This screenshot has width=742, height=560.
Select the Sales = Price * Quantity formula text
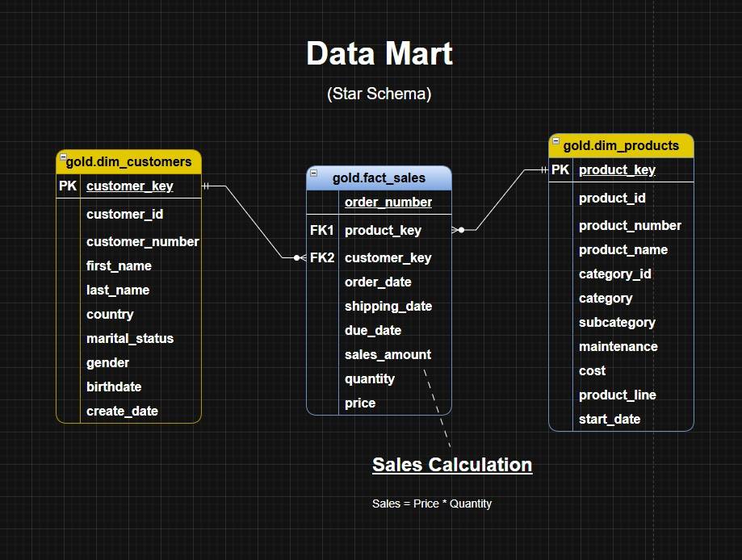coord(431,504)
